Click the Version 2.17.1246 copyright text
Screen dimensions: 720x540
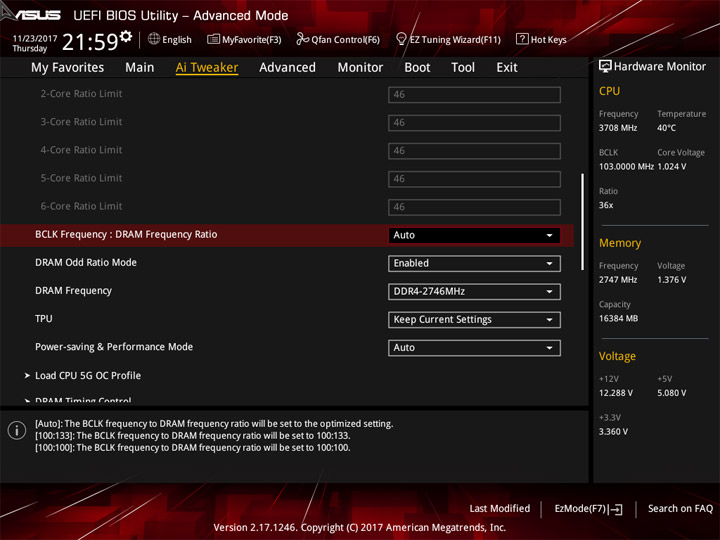click(x=360, y=528)
